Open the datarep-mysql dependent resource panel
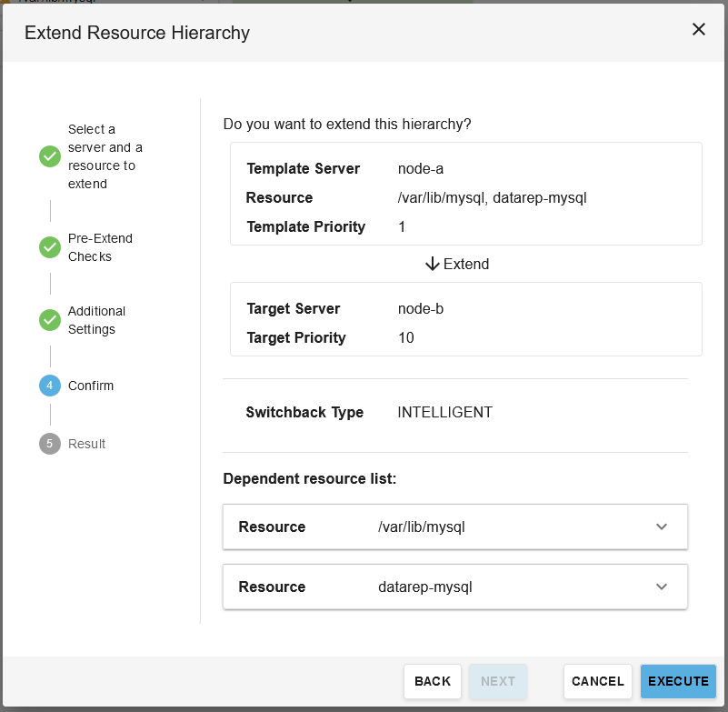728x712 pixels. (x=454, y=587)
